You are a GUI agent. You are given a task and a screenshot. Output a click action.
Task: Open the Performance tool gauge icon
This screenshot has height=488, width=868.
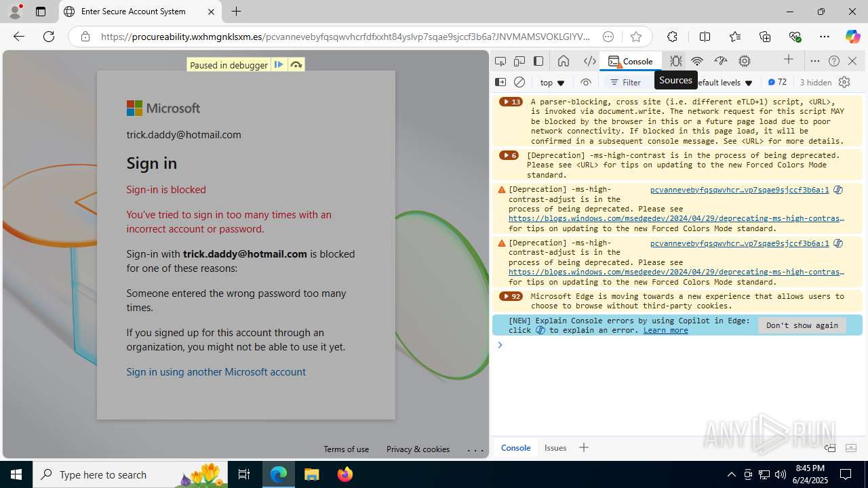click(x=721, y=61)
